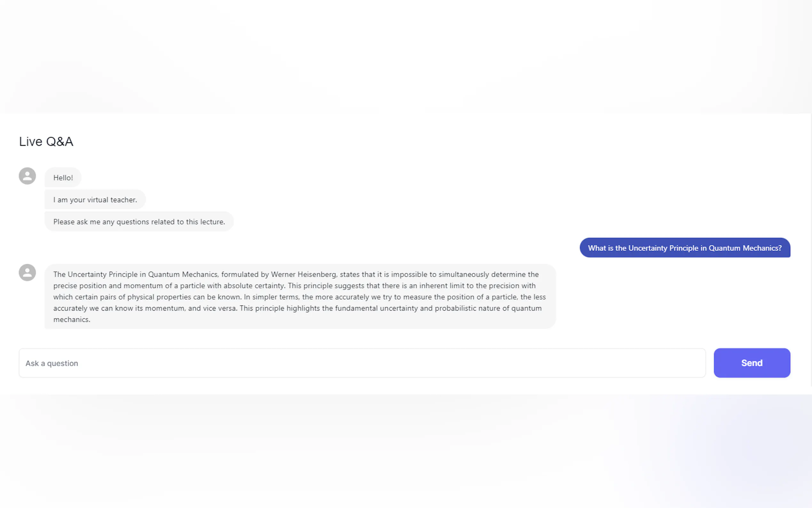The height and width of the screenshot is (508, 812).
Task: Select the I am your virtual teacher message
Action: tap(95, 200)
